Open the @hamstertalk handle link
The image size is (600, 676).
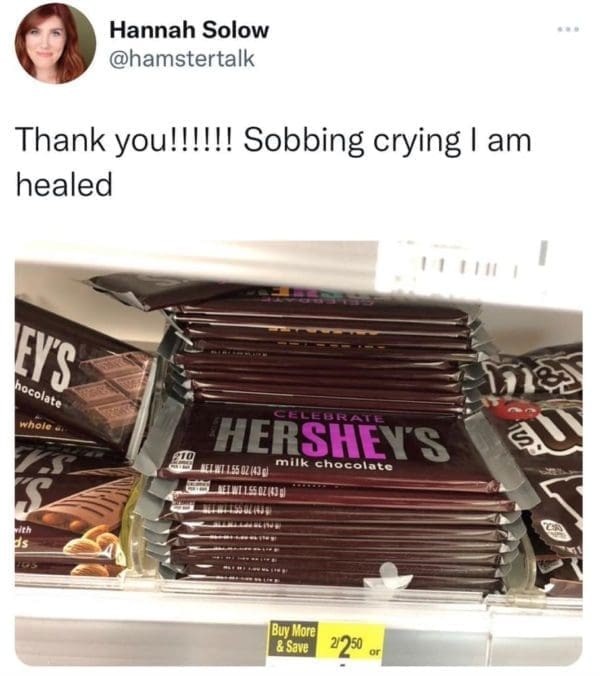point(182,59)
